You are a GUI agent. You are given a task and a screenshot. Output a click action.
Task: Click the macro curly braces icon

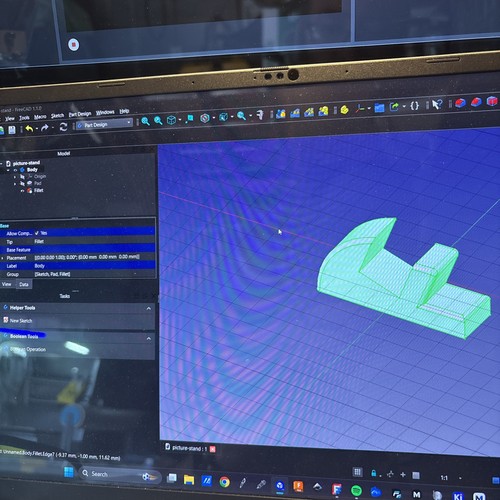[414, 106]
